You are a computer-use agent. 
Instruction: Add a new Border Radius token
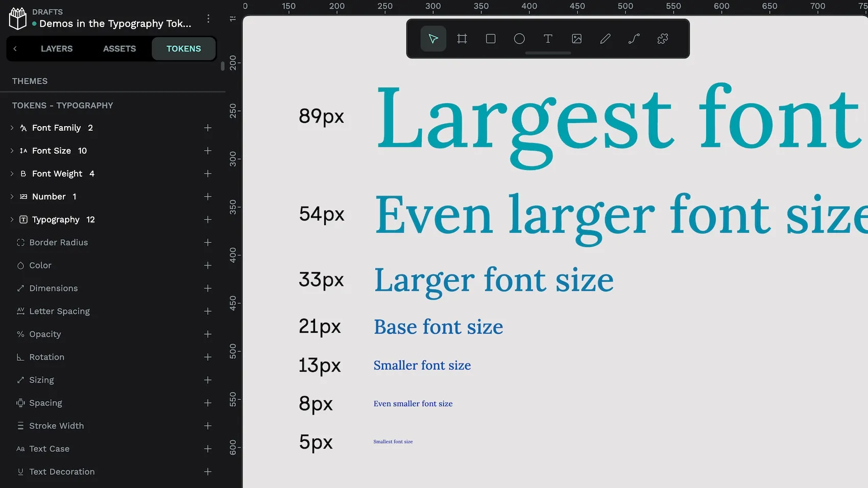[208, 242]
